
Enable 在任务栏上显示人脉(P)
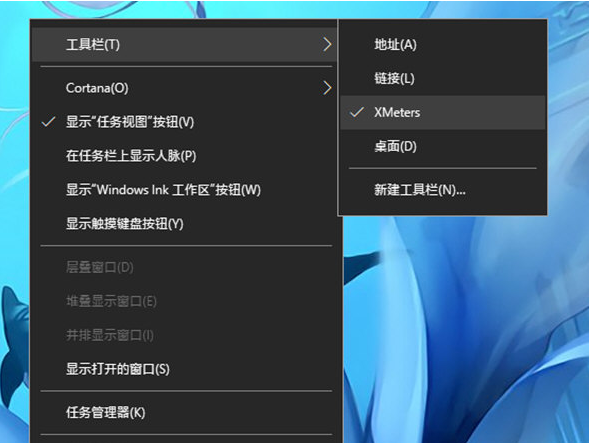(x=185, y=156)
